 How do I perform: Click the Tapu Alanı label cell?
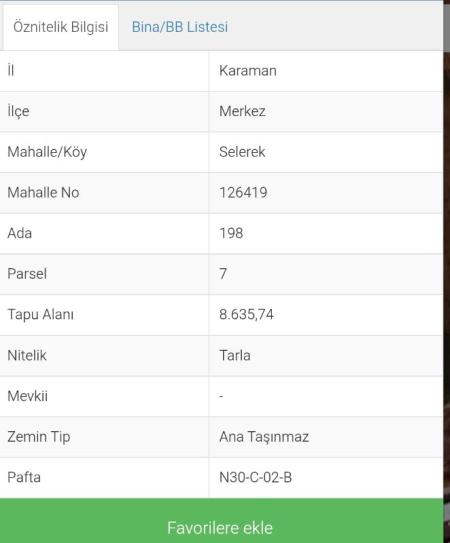pyautogui.click(x=104, y=315)
